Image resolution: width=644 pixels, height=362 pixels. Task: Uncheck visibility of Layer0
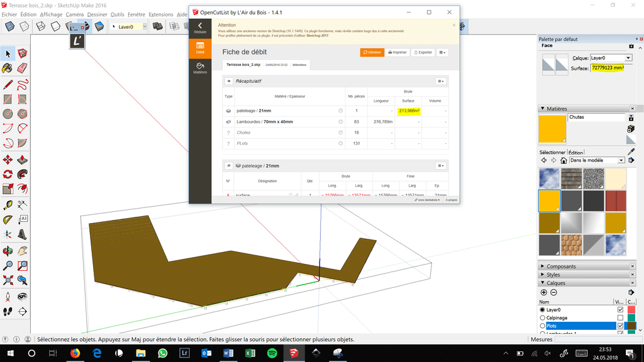point(620,309)
